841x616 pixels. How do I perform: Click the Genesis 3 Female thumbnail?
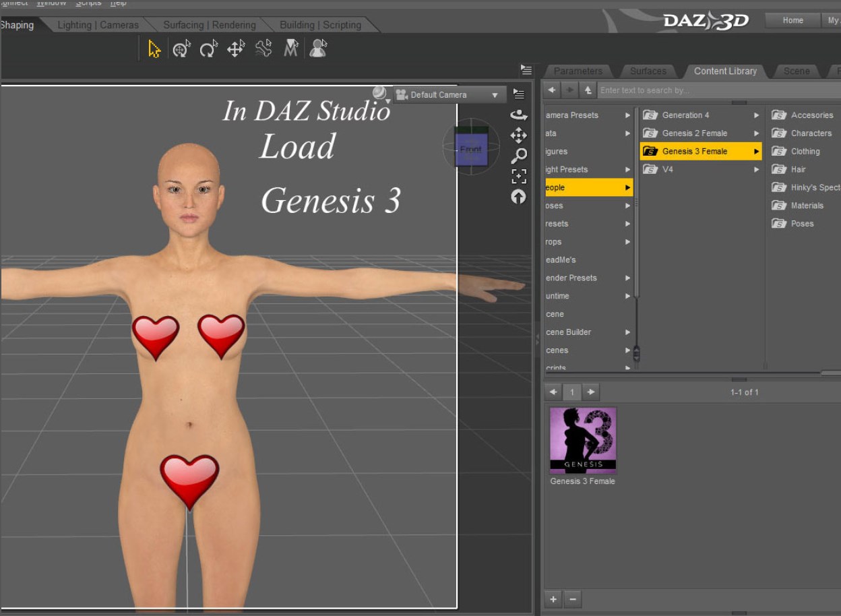tap(583, 440)
